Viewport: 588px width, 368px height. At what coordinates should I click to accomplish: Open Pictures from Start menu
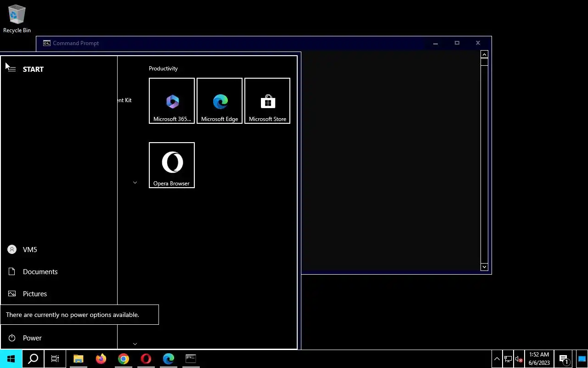59,293
